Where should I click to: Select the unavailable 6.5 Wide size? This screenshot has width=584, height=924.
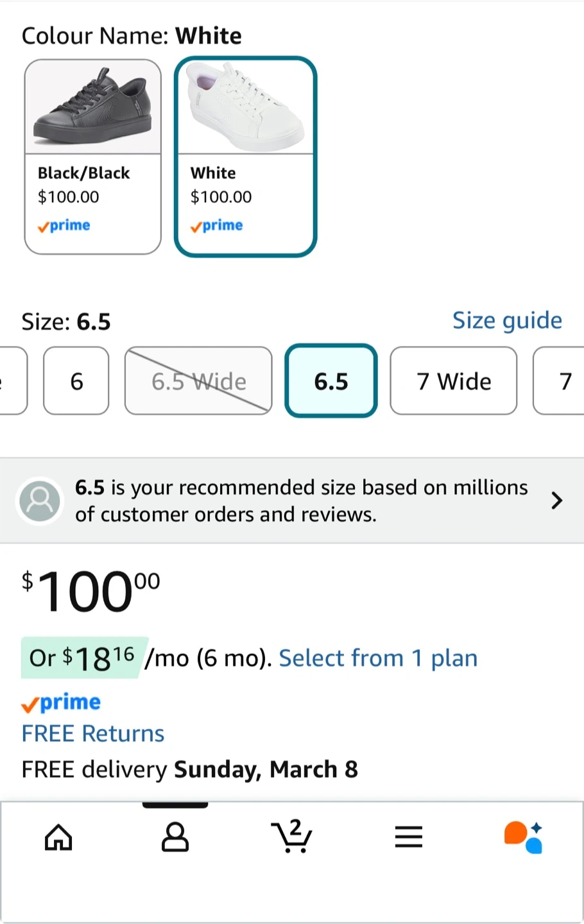(x=198, y=381)
